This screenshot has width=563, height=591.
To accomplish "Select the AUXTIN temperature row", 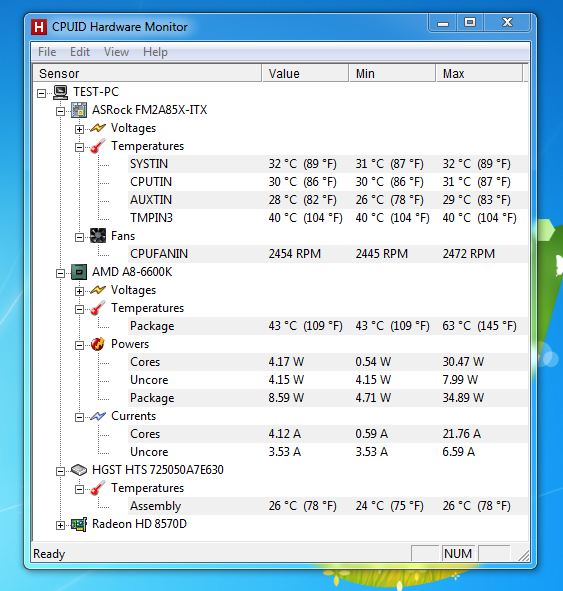I will pos(328,200).
